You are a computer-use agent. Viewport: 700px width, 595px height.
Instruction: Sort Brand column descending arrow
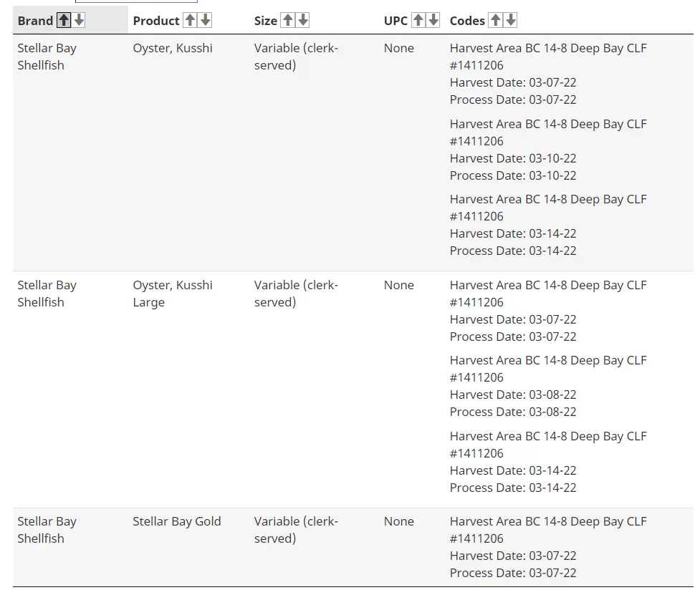[79, 20]
